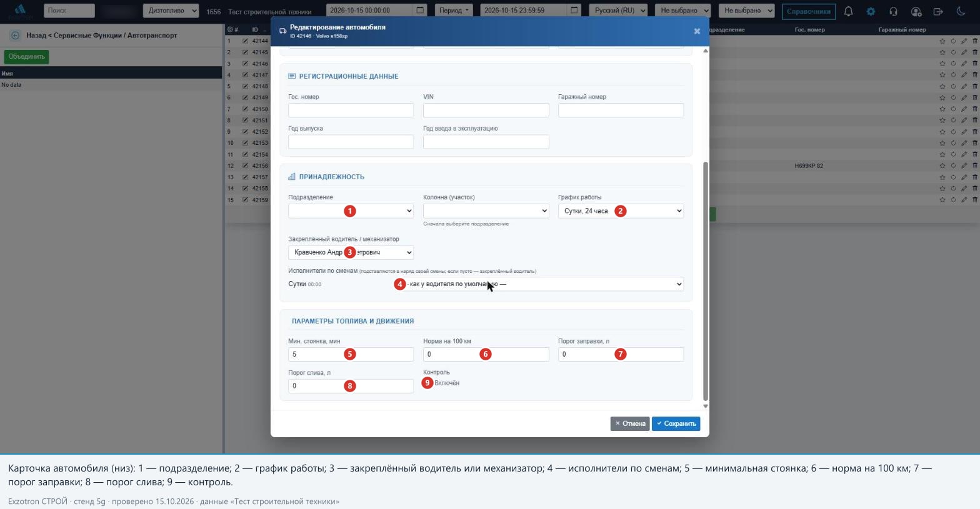Open user account settings icon
Screen dimensions: 980x509
916,11
